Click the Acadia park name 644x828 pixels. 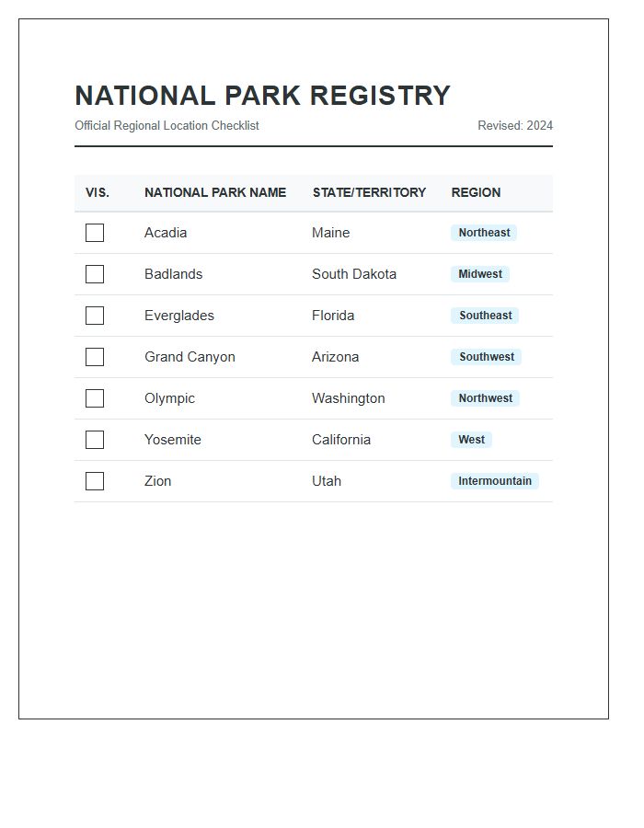click(x=166, y=233)
